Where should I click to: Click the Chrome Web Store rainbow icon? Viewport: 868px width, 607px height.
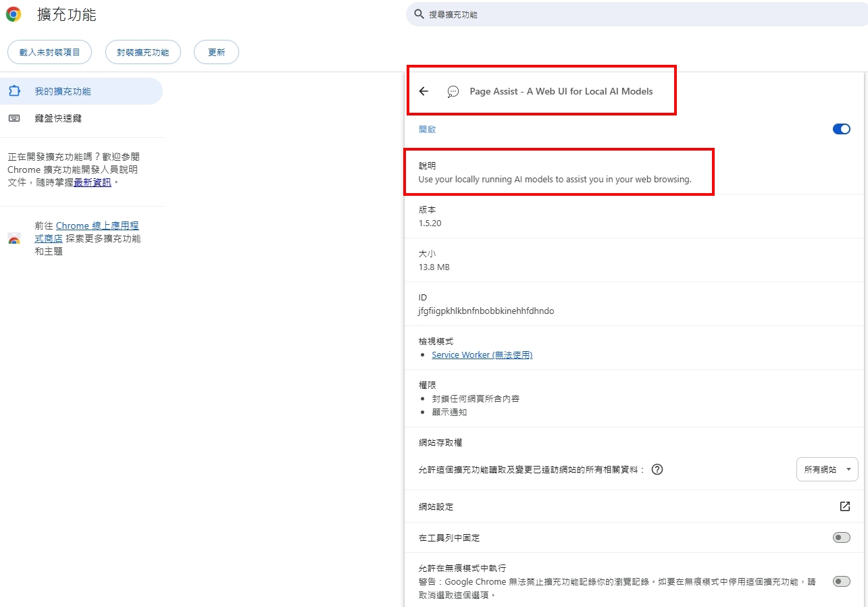coord(14,239)
